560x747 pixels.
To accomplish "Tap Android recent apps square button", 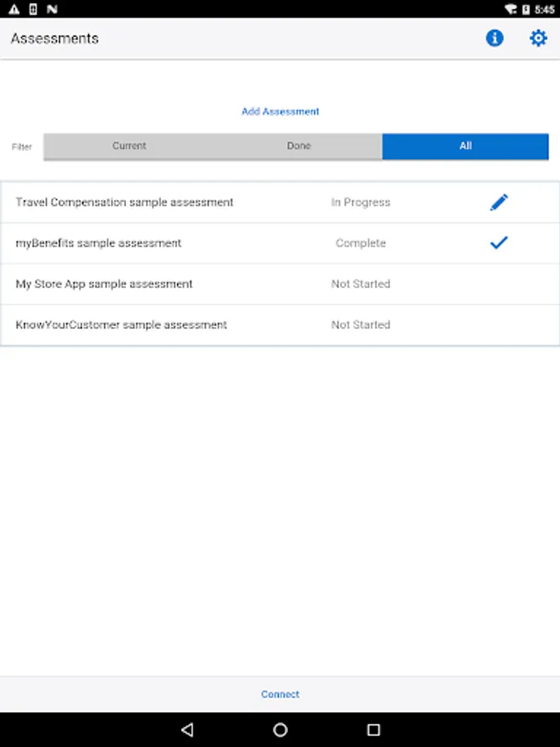I will [x=374, y=730].
